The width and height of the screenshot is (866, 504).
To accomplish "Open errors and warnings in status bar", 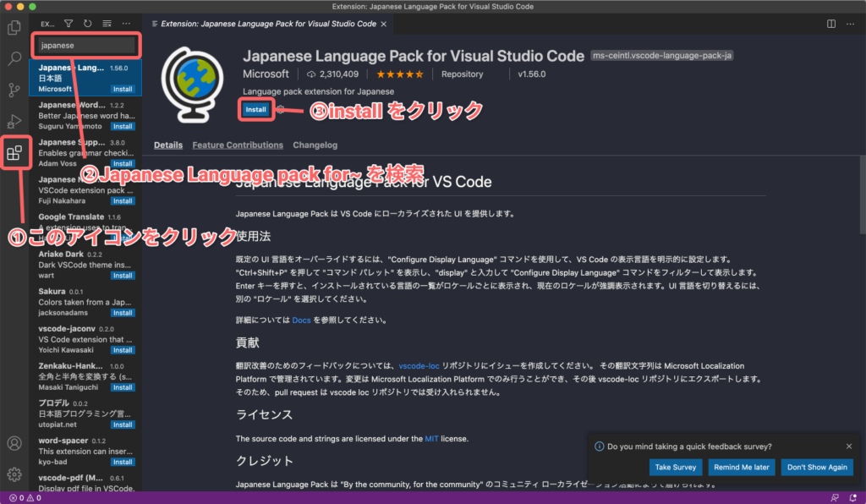I will pyautogui.click(x=25, y=498).
